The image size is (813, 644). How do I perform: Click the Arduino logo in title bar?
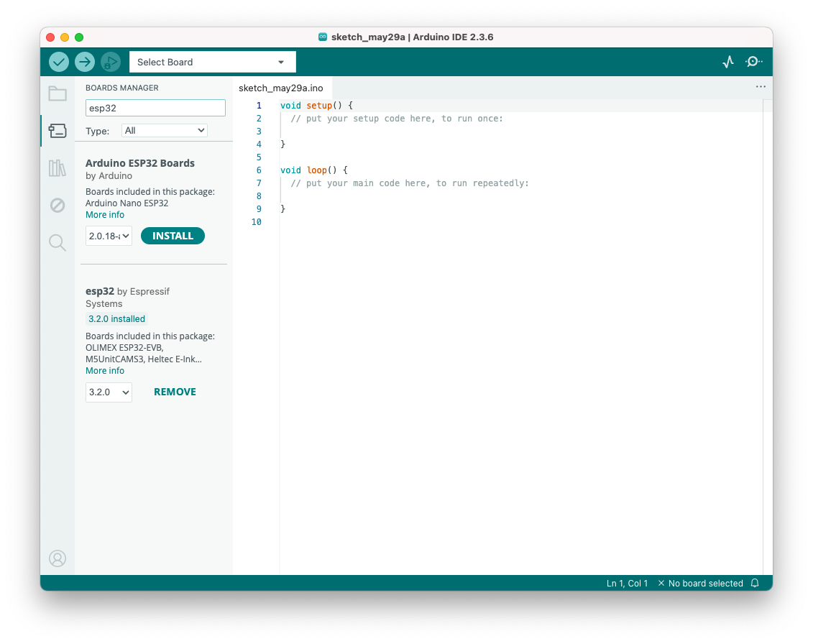(323, 37)
